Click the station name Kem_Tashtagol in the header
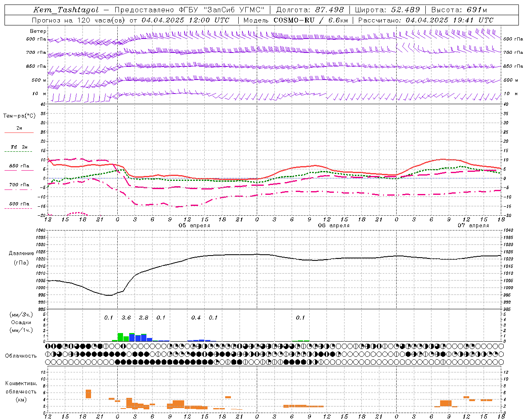The height and width of the screenshot is (420, 525). 66,10
